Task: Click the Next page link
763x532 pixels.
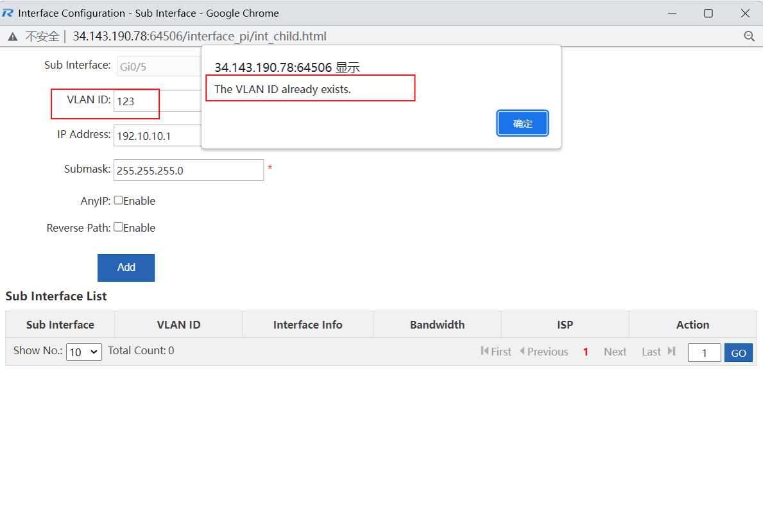Action: click(615, 352)
